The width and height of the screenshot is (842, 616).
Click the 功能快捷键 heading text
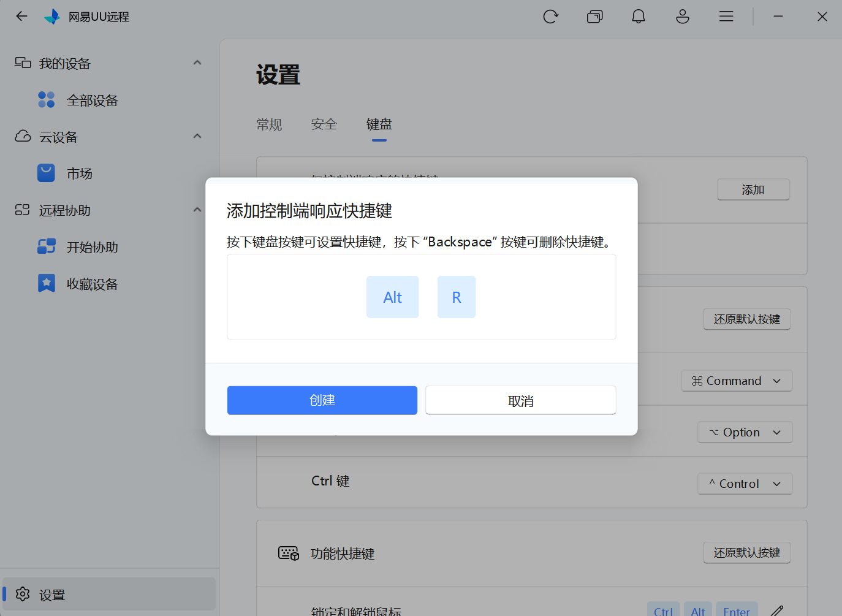coord(343,554)
